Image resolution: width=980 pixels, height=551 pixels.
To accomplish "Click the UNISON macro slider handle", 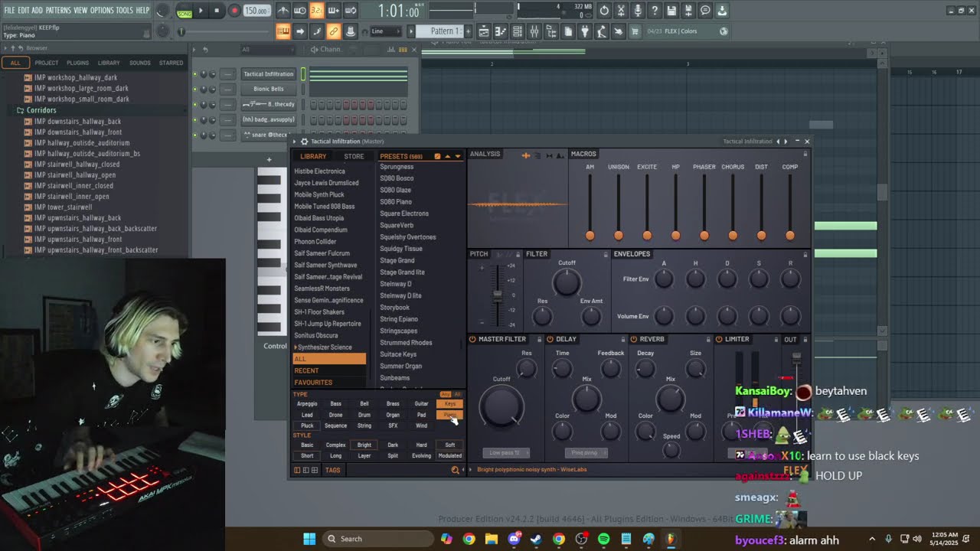I will pos(619,235).
